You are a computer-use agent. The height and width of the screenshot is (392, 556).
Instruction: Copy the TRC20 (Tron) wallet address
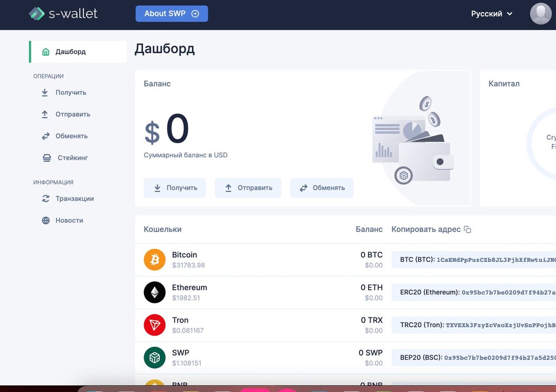[x=474, y=325]
